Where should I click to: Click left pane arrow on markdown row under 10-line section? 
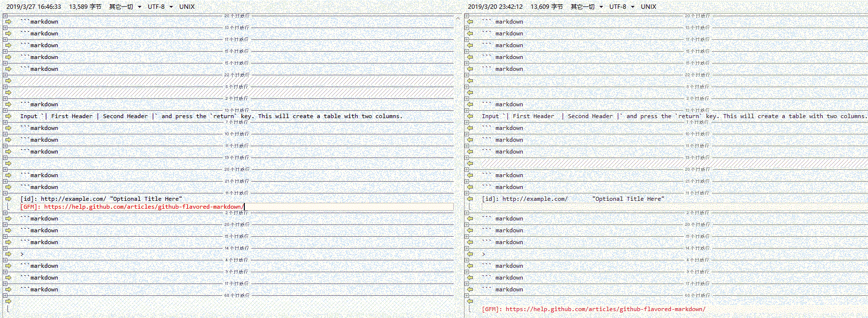8,140
